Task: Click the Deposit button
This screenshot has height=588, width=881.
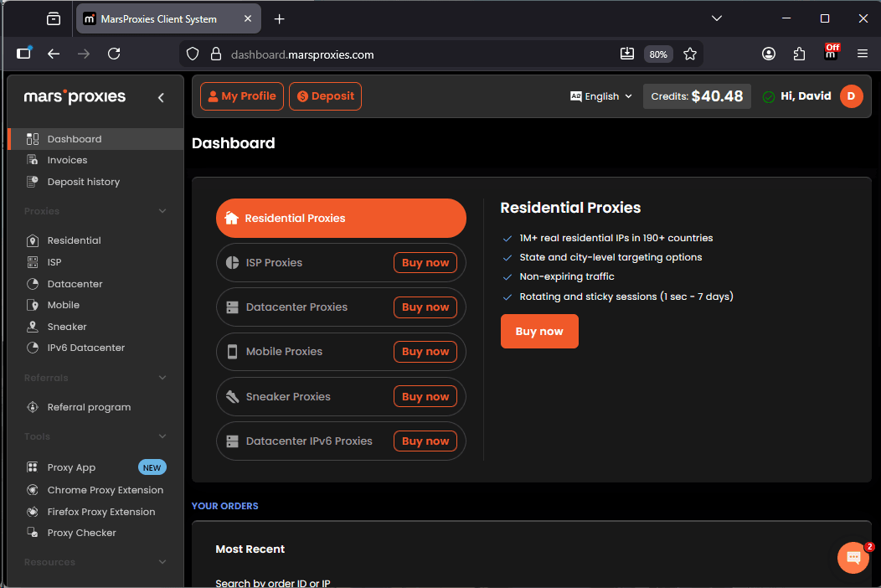Action: coord(325,96)
